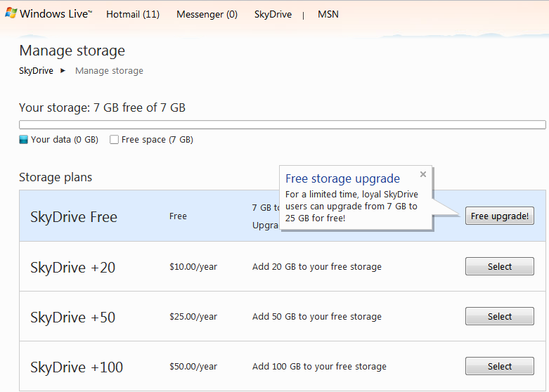Image resolution: width=549 pixels, height=392 pixels.
Task: Select the SkyDrive +20 plan
Action: [x=500, y=266]
